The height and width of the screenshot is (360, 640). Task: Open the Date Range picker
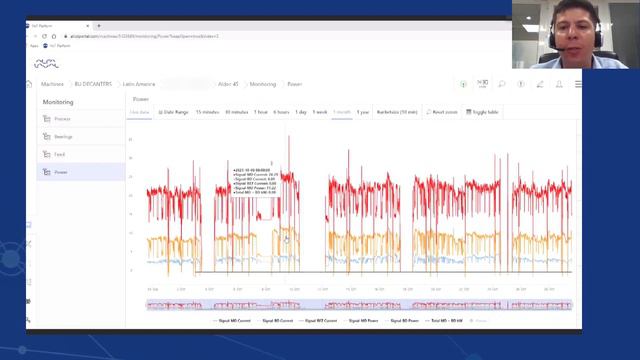(173, 112)
